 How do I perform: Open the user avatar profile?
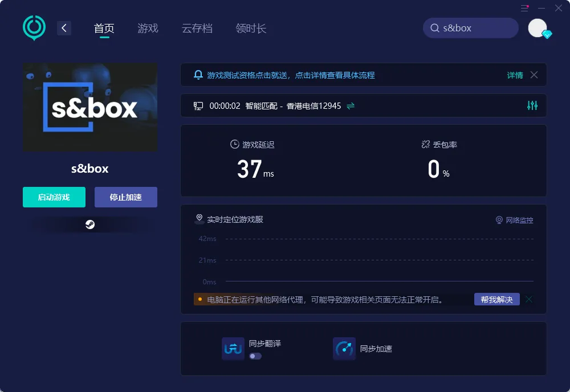(538, 28)
